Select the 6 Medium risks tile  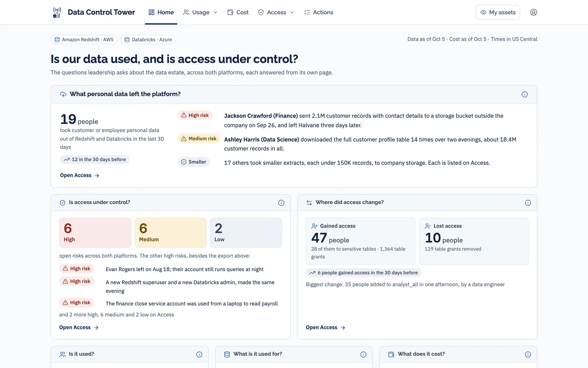click(171, 233)
